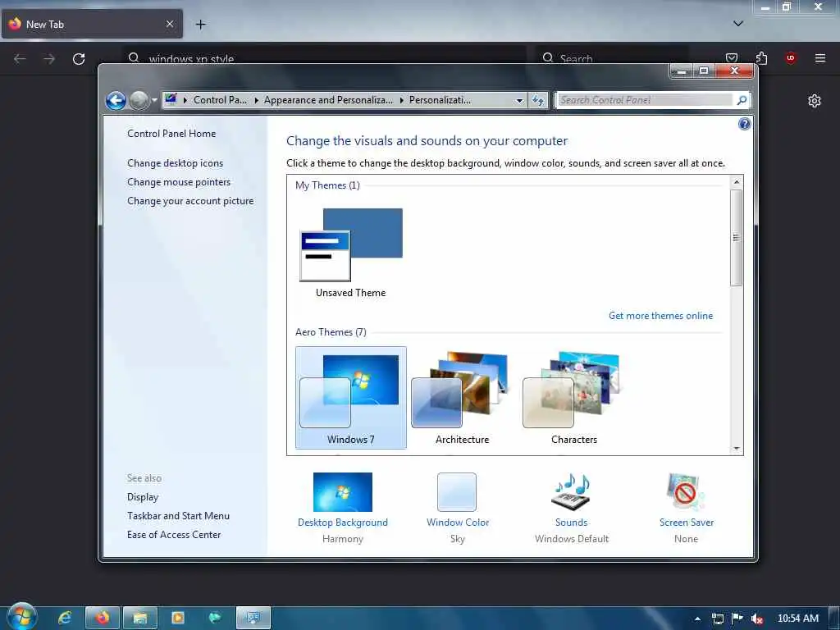Click the themes list scroll up arrow
Viewport: 840px width, 630px height.
pos(737,181)
